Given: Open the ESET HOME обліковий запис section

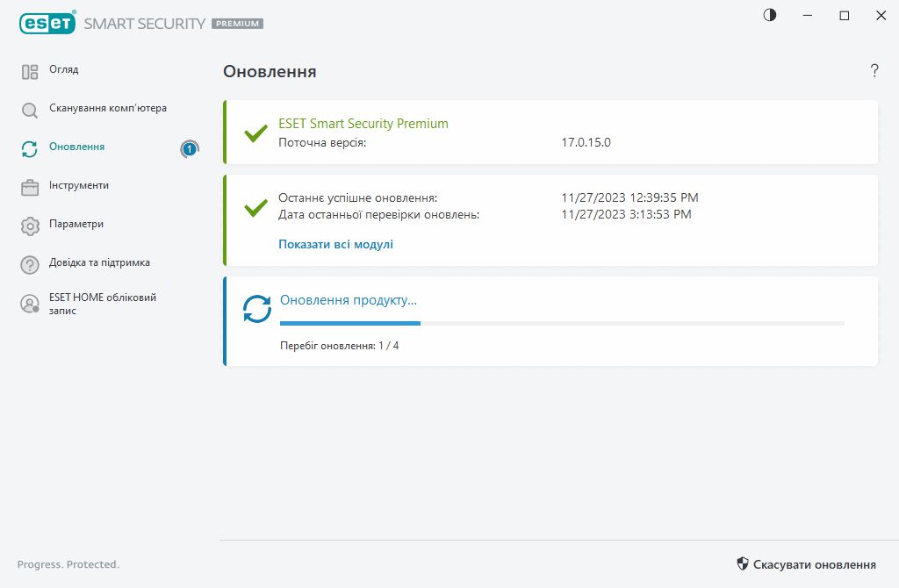Looking at the screenshot, I should 102,304.
